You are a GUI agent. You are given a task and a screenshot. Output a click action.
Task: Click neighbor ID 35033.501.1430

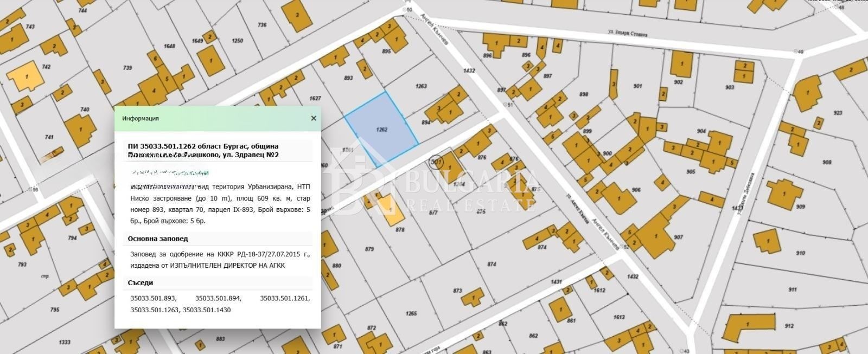point(207,310)
